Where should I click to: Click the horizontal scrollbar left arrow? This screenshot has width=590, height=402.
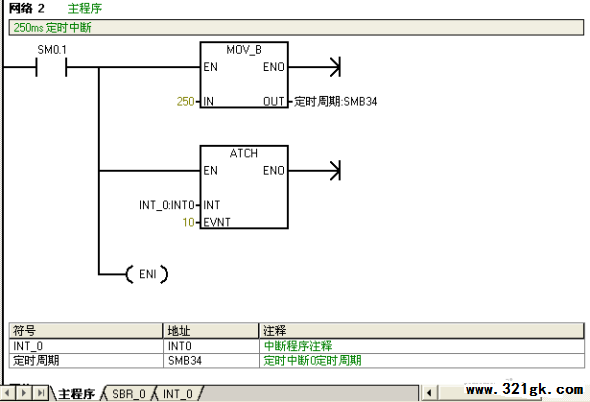point(429,393)
